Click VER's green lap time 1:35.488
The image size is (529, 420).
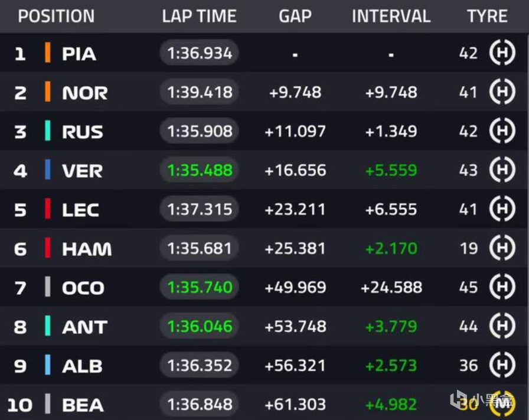coord(200,170)
